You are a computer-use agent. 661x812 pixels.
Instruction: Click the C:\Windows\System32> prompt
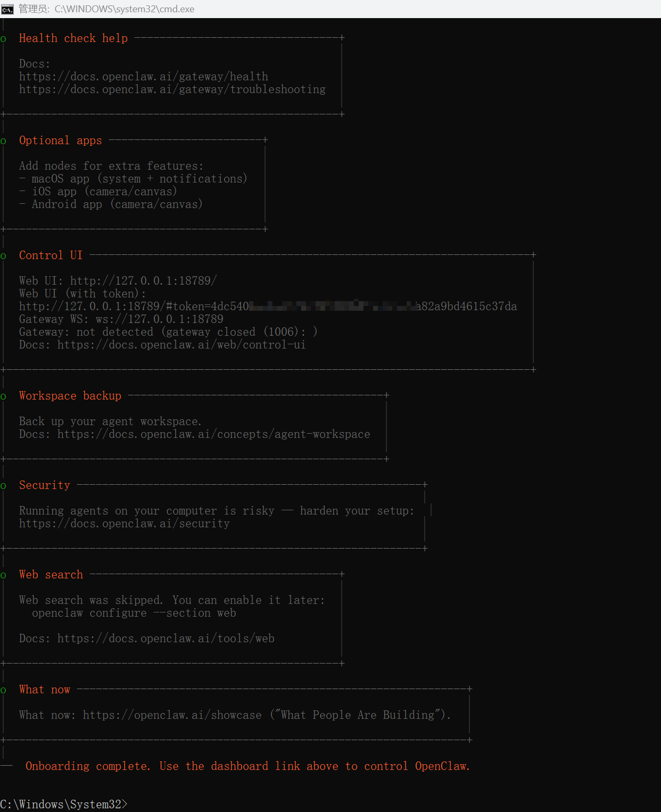pos(64,805)
